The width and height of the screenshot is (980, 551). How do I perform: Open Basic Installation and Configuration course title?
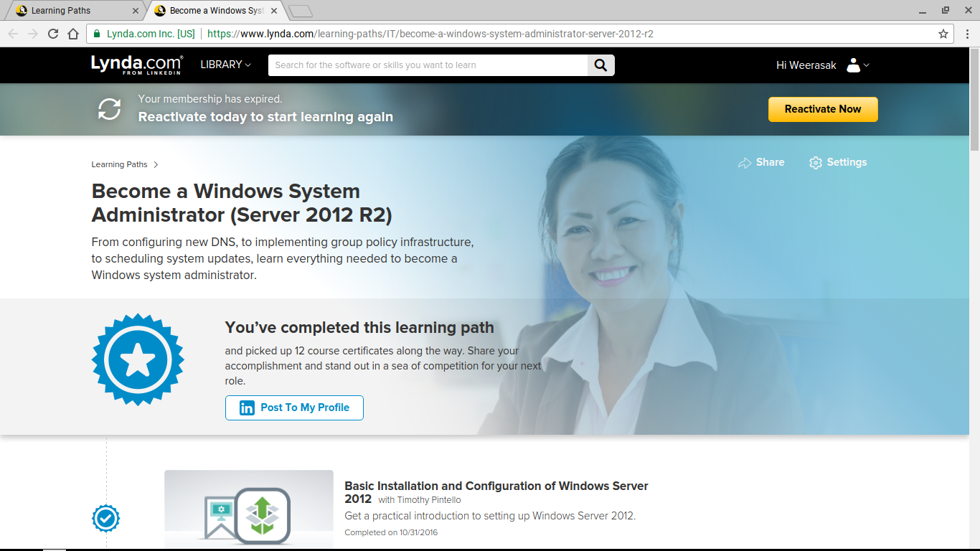496,492
